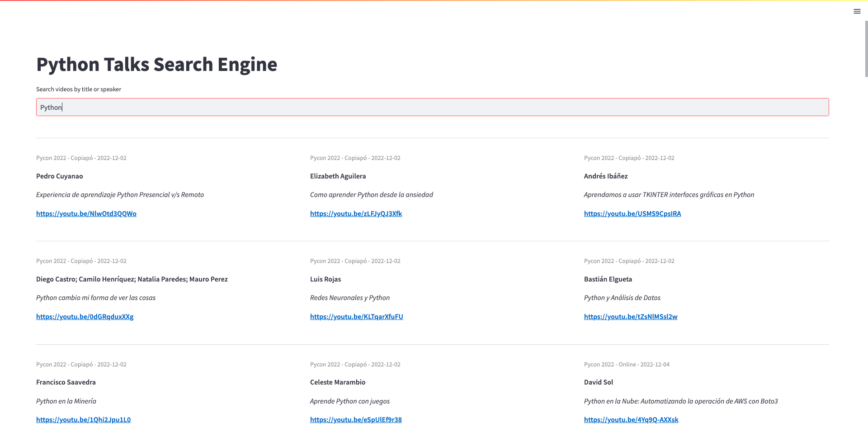
Task: Open the hamburger menu in top right
Action: (857, 11)
